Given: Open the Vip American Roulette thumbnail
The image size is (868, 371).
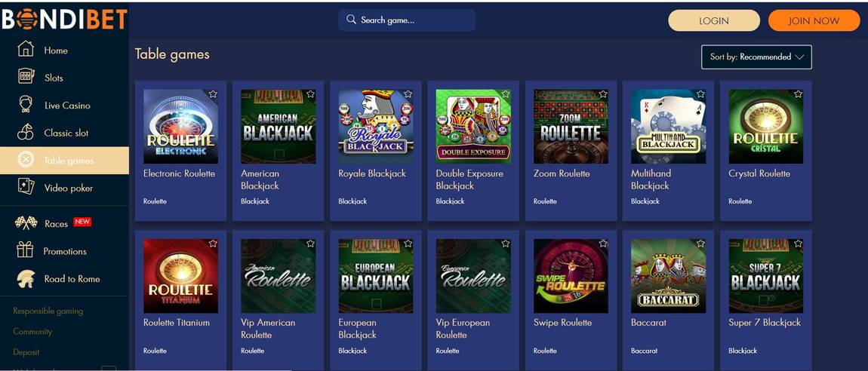Looking at the screenshot, I should click(x=278, y=276).
